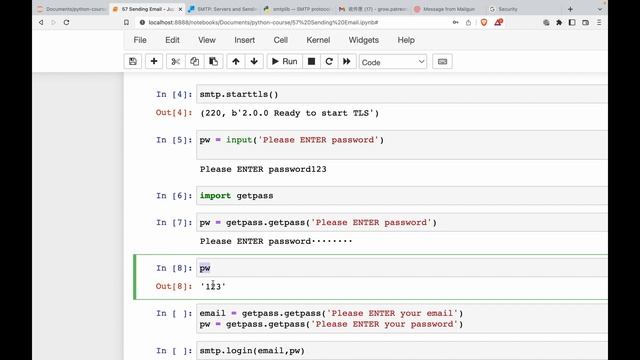The width and height of the screenshot is (640, 360).
Task: Run the selected cell
Action: pos(284,62)
